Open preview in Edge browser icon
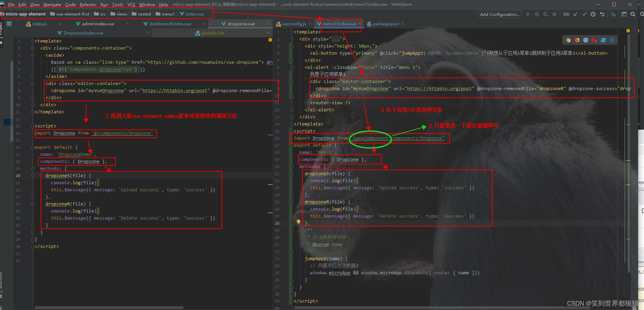This screenshot has height=310, width=644. click(612, 40)
